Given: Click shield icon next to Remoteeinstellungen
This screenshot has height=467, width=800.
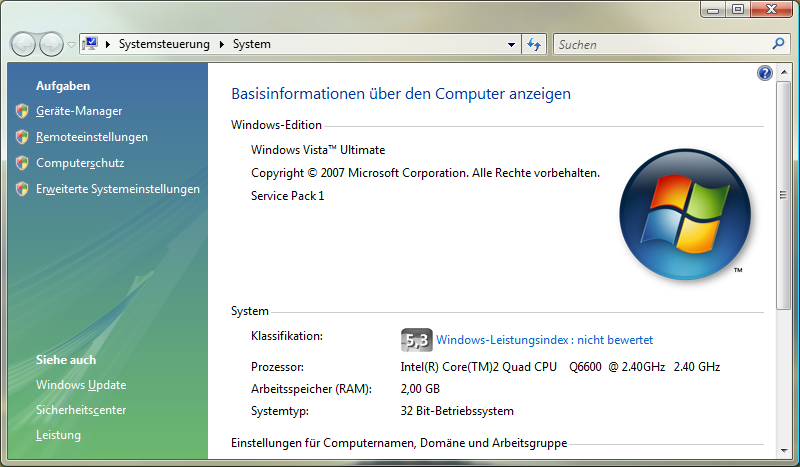Looking at the screenshot, I should coord(22,137).
